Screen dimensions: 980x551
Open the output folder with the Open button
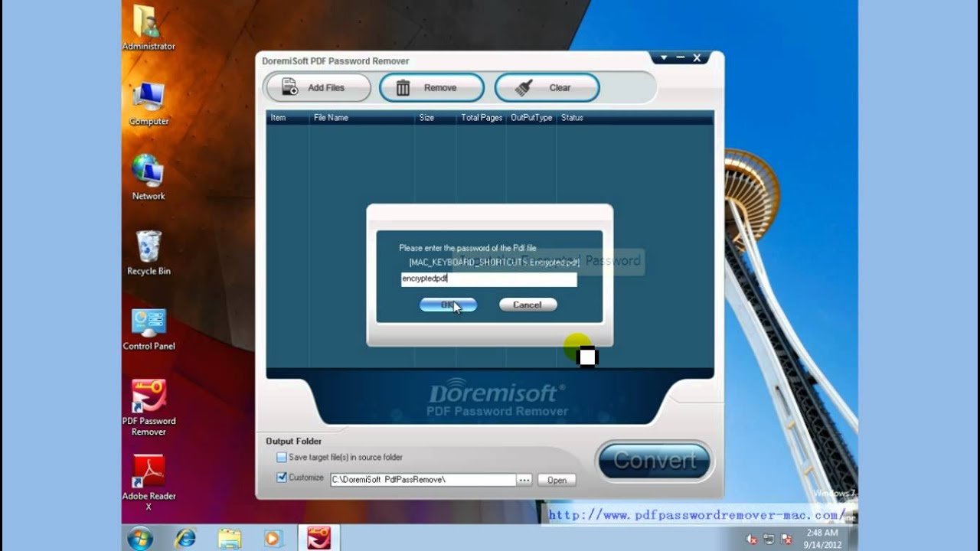point(557,481)
